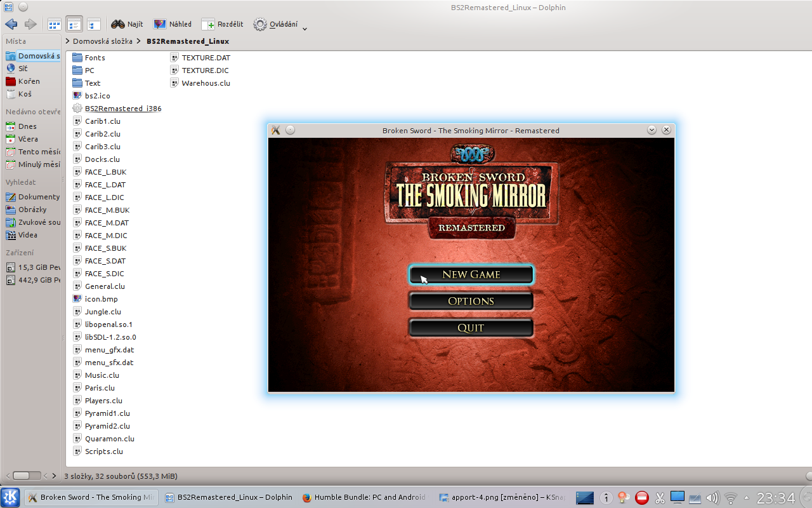
Task: Open Broken Sword window menu icon
Action: [275, 130]
